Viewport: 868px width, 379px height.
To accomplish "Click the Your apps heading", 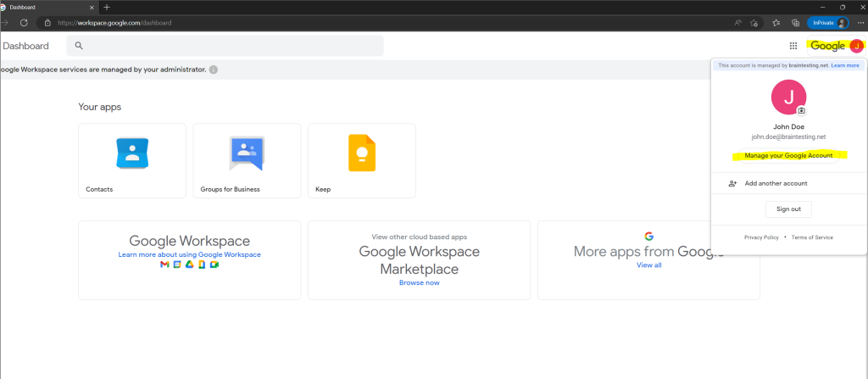I will tap(100, 107).
